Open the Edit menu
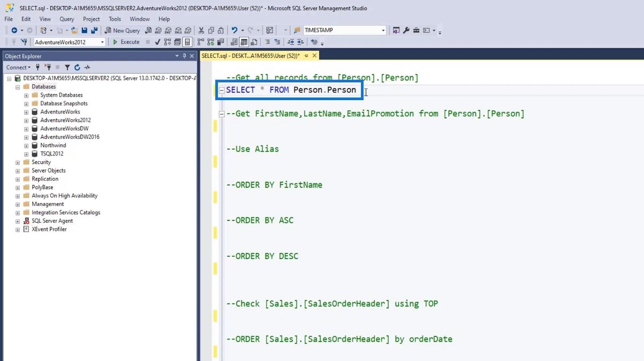The image size is (644, 361). [x=26, y=19]
